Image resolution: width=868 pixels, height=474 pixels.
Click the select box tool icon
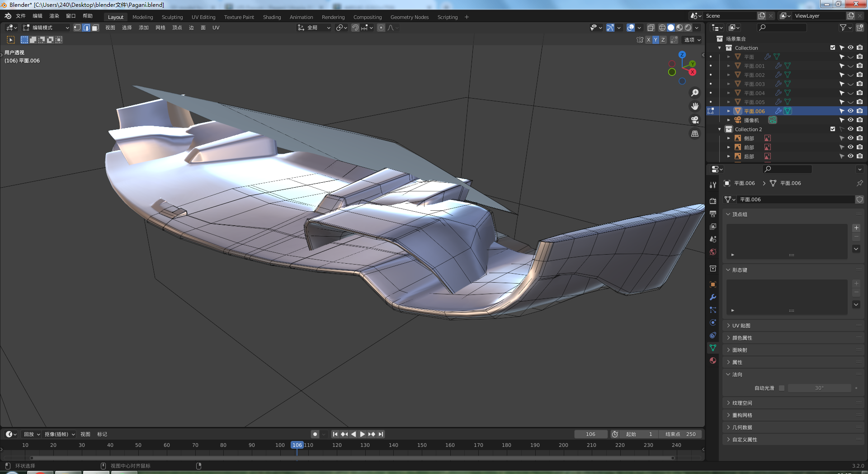coord(11,40)
